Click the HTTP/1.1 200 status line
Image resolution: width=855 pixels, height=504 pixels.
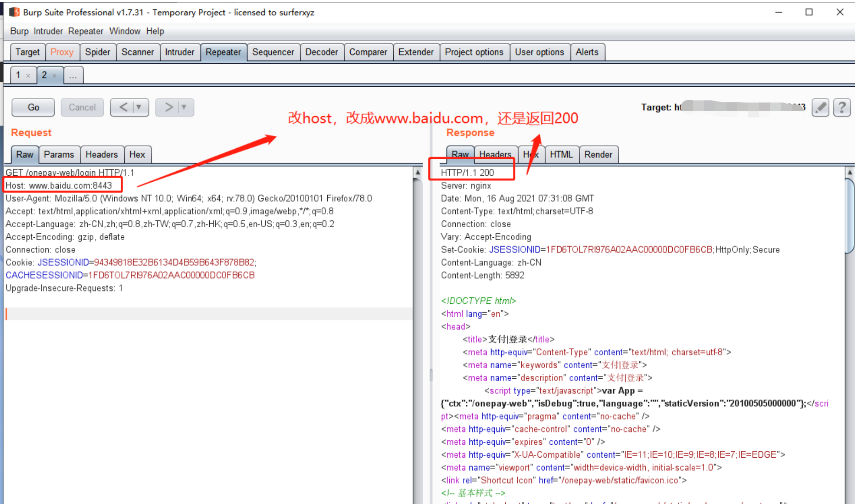click(467, 173)
